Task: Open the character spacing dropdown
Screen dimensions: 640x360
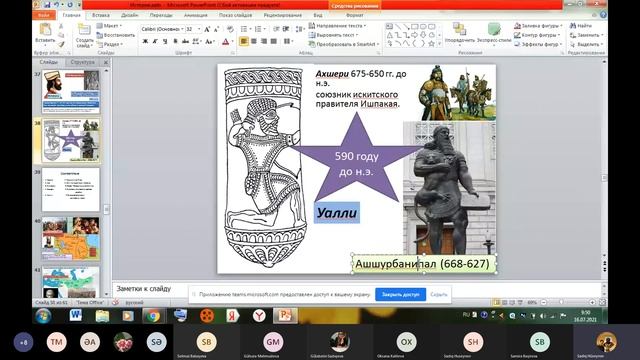Action: pyautogui.click(x=196, y=41)
